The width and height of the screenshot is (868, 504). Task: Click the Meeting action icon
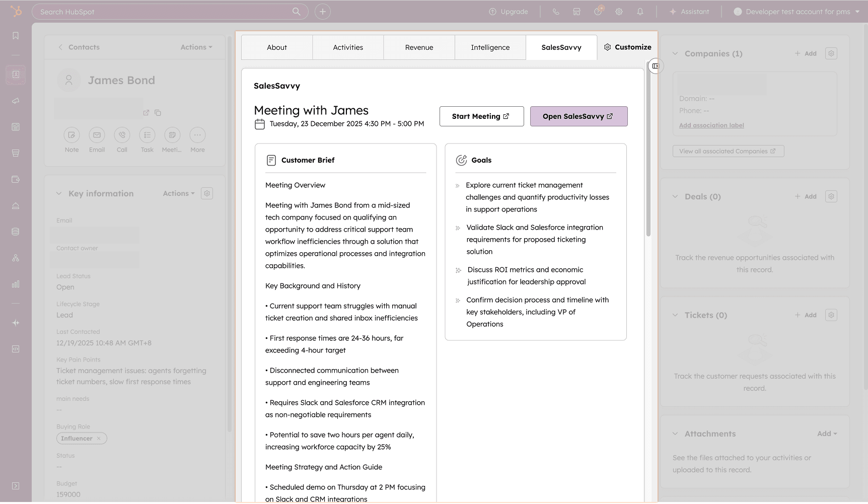[x=172, y=135]
